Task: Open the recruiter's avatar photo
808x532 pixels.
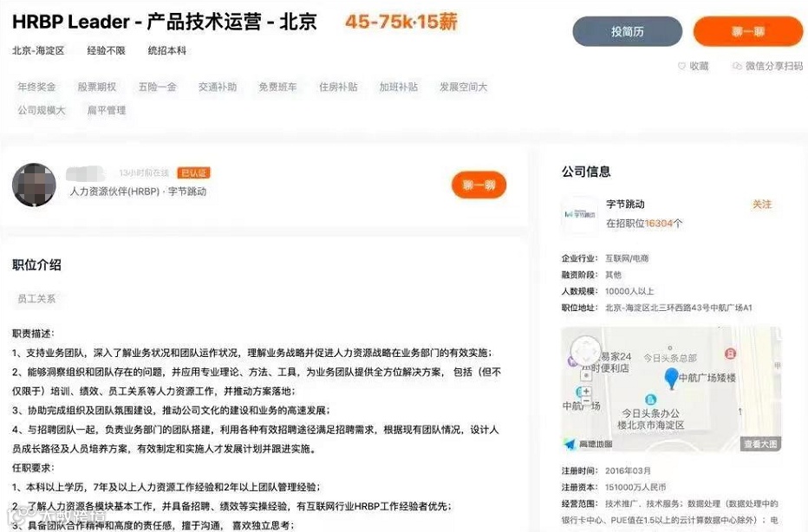Action: [34, 185]
